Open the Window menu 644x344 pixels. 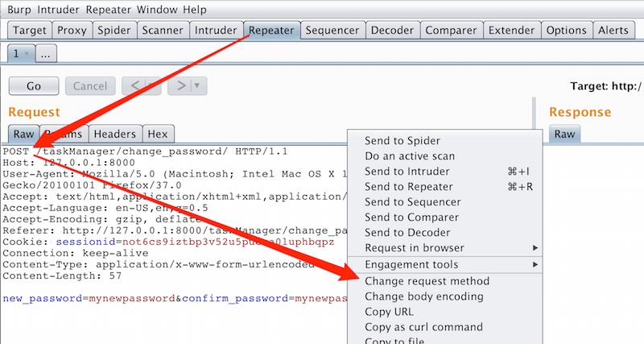click(157, 10)
